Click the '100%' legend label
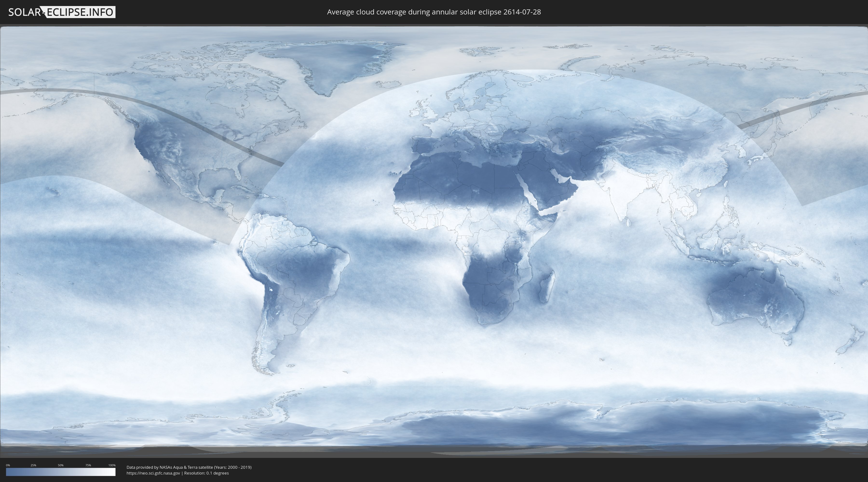 coord(112,465)
